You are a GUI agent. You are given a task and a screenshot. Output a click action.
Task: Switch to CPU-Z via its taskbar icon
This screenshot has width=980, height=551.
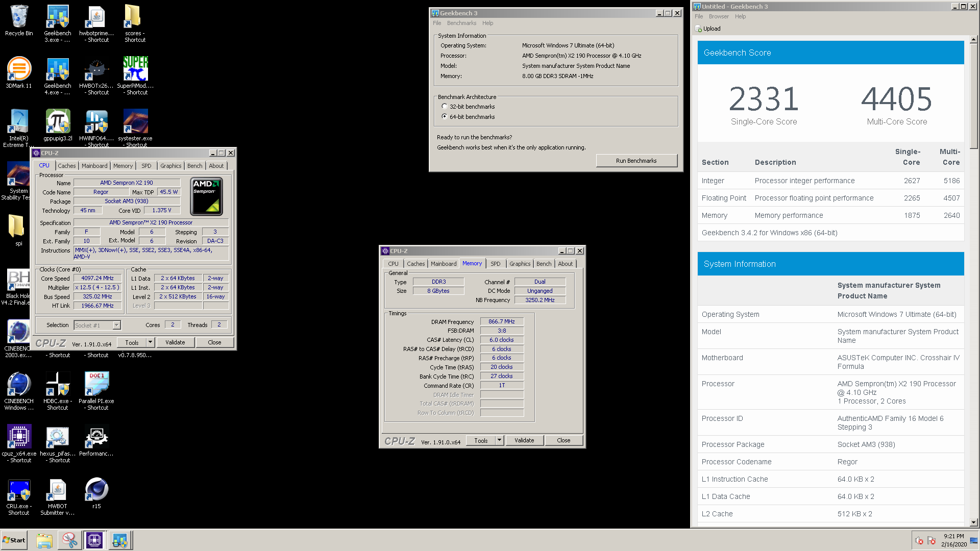(x=94, y=540)
